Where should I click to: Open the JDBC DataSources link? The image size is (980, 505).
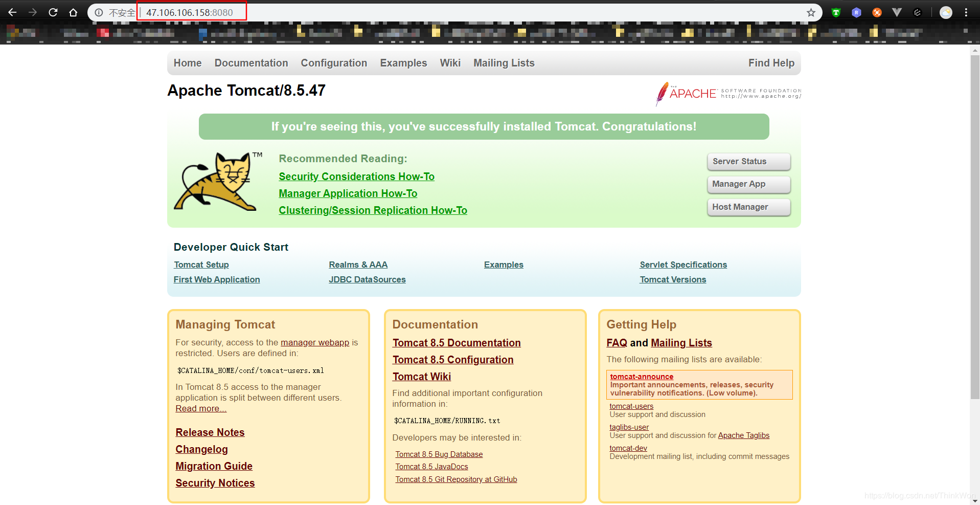367,279
